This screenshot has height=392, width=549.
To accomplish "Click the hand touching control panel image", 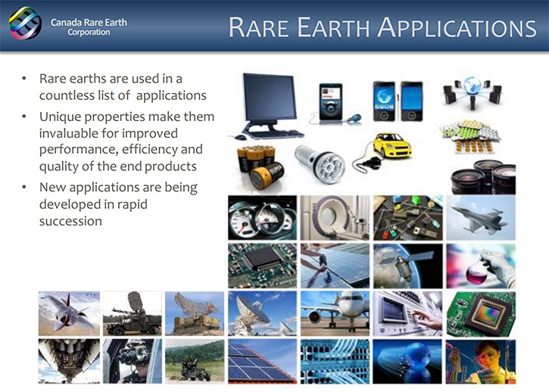I will (407, 313).
